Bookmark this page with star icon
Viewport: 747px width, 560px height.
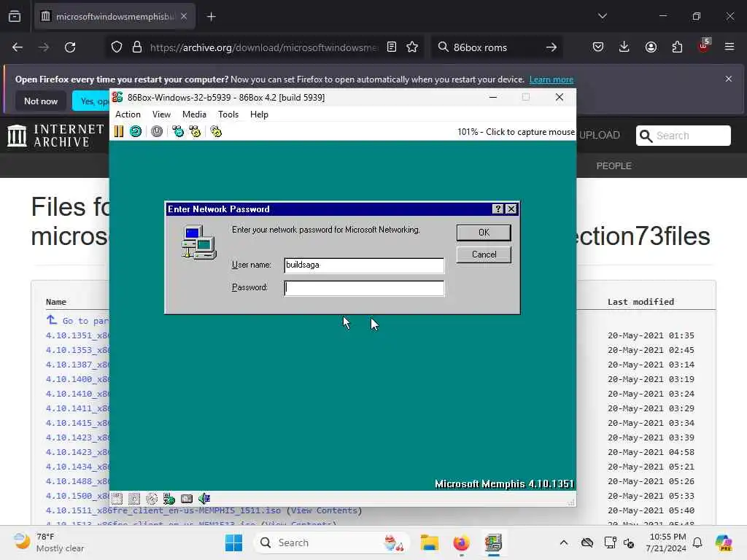point(412,47)
